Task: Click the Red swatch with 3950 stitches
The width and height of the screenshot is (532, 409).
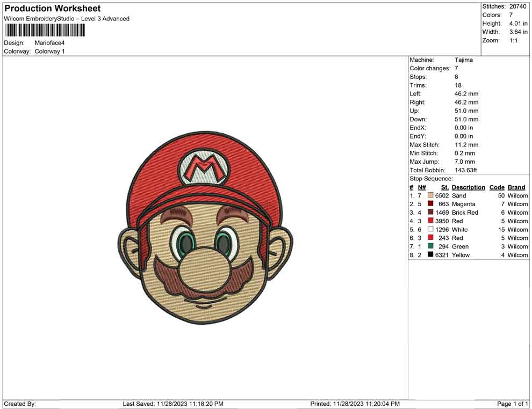Action: click(x=430, y=221)
